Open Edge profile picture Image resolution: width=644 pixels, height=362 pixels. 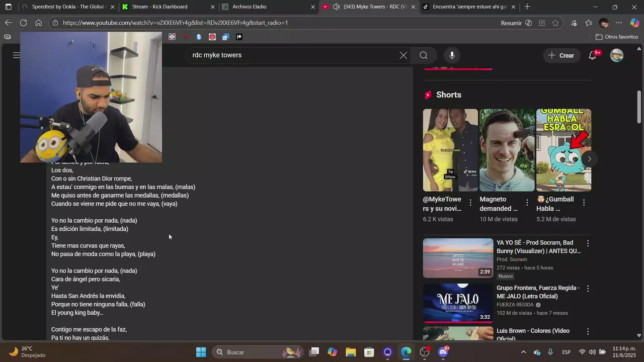pos(604,23)
